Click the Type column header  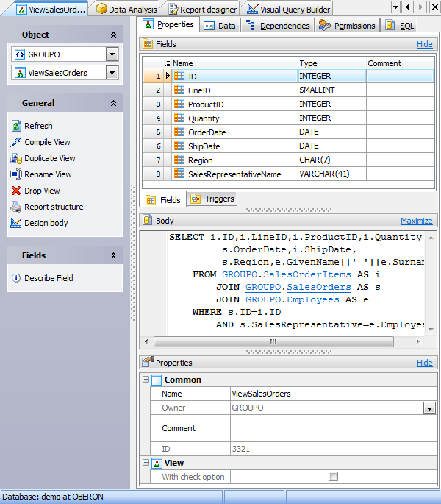tap(331, 63)
